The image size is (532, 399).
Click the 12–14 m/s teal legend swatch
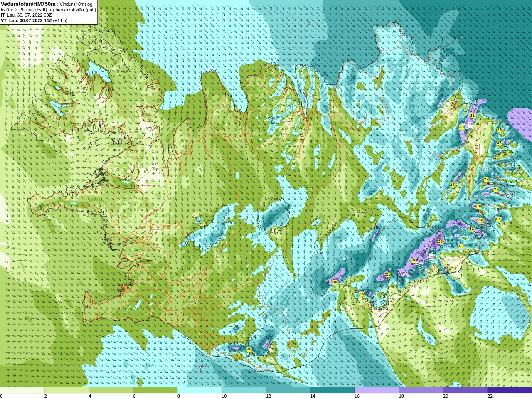point(288,390)
